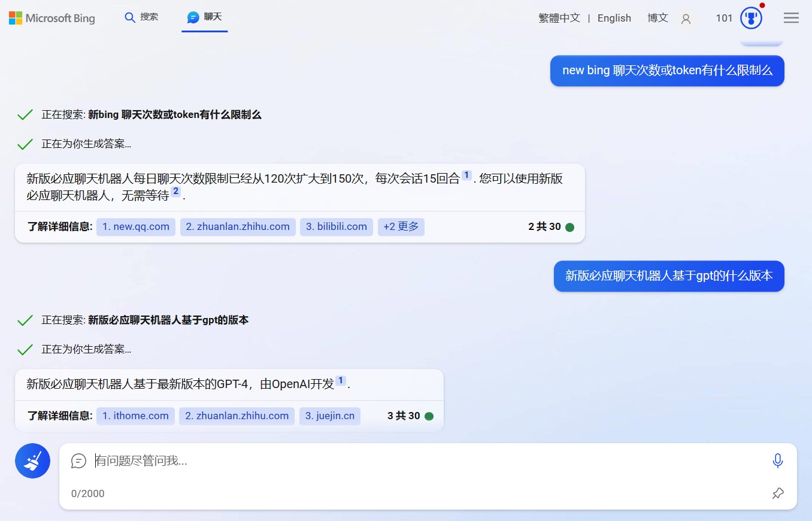Click the new topic broom button
Viewport: 812px width, 521px height.
32,461
